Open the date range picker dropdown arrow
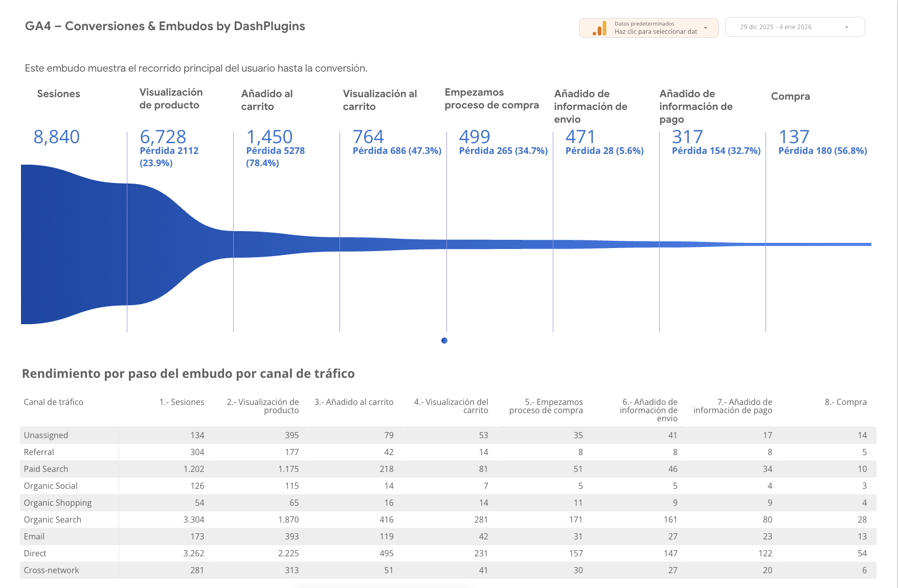Image resolution: width=898 pixels, height=588 pixels. point(846,28)
